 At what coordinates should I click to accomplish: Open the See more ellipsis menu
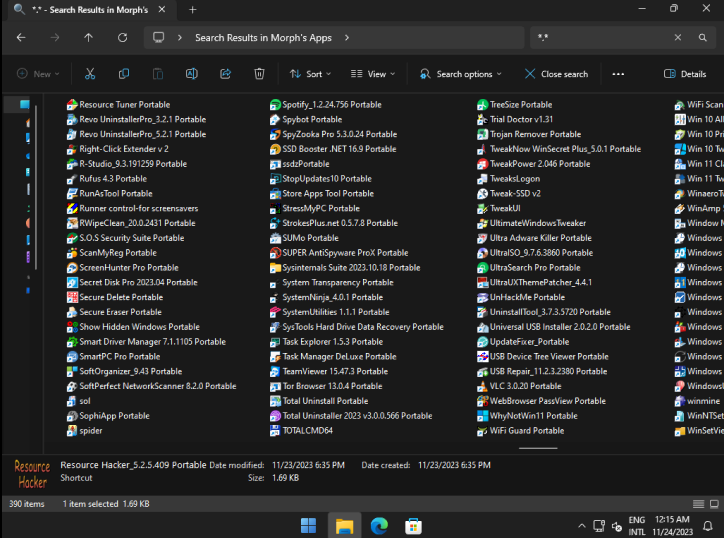tap(618, 74)
